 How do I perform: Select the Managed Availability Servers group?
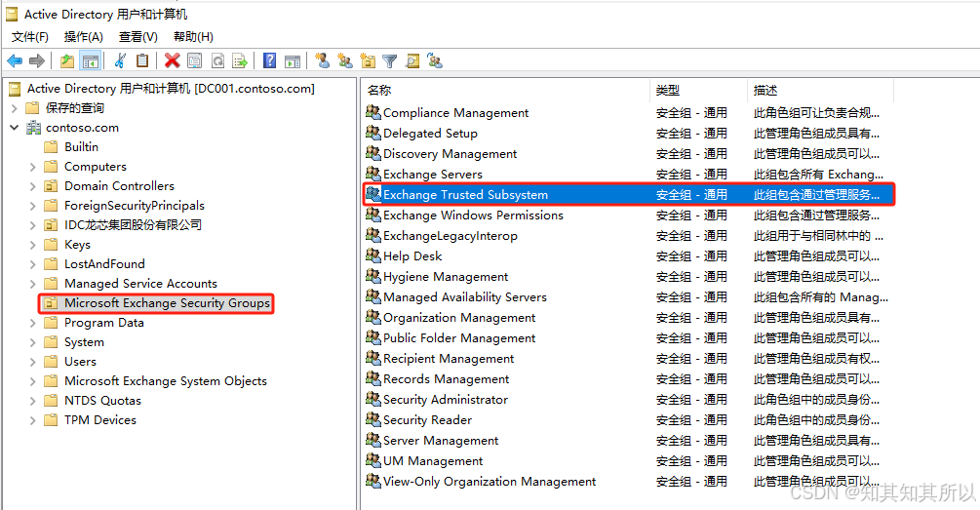465,296
